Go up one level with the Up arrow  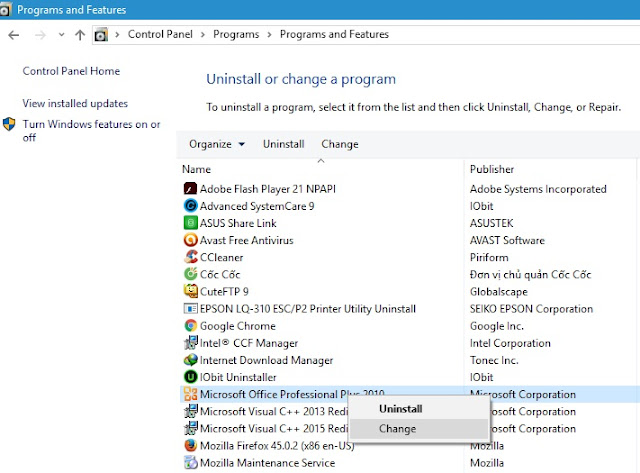(80, 35)
